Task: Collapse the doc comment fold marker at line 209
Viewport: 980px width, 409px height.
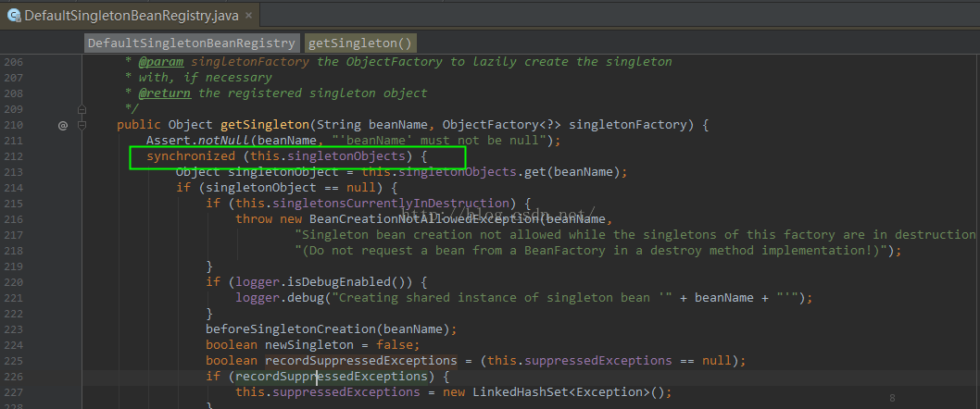Action: [82, 109]
